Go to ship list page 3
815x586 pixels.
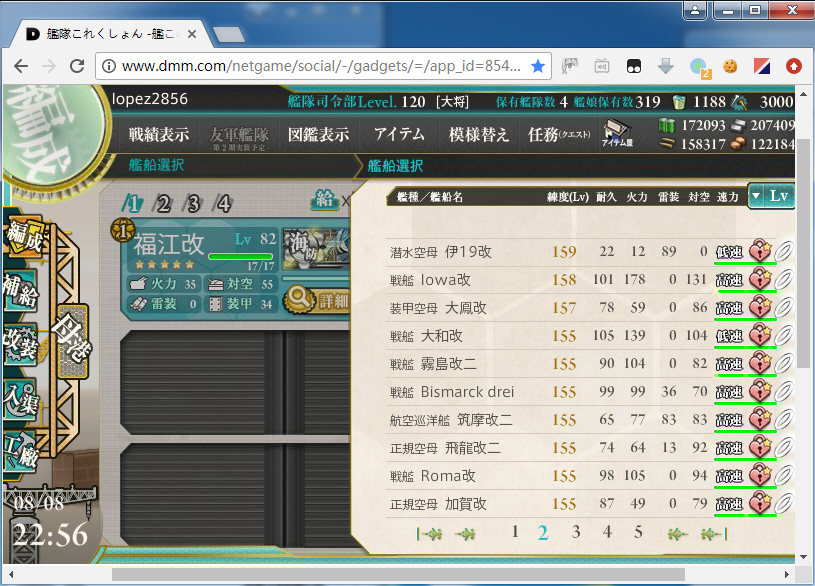click(x=576, y=532)
